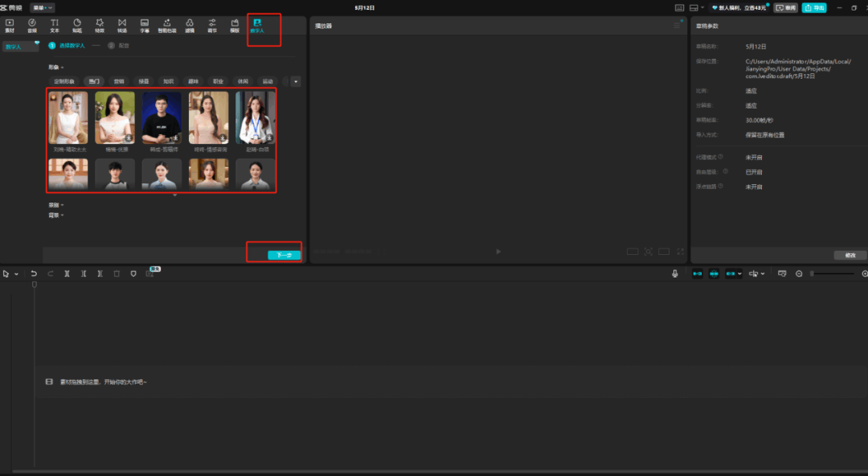Click the 导出 (Export) button
Image resolution: width=868 pixels, height=476 pixels.
[x=814, y=7]
